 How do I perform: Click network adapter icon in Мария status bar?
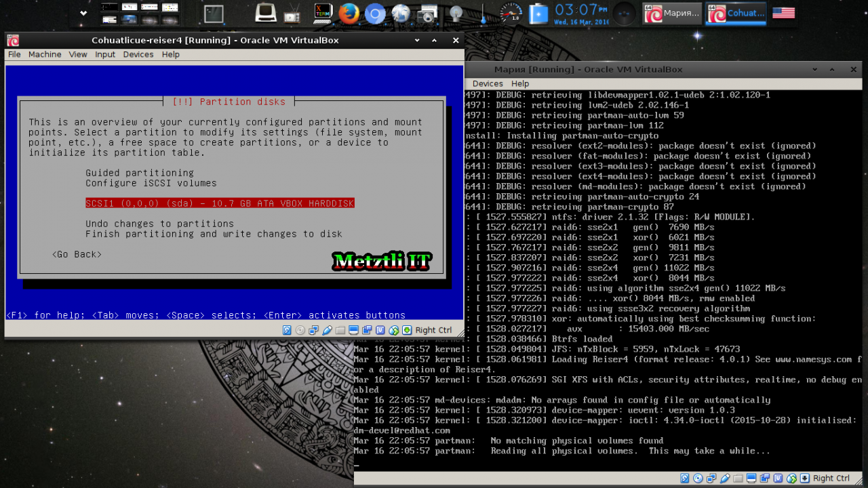click(712, 479)
